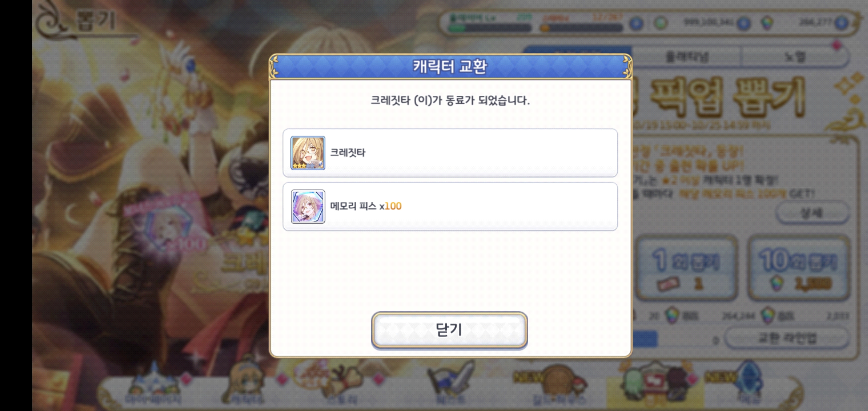Select the 크레짓타 reward row

[450, 153]
